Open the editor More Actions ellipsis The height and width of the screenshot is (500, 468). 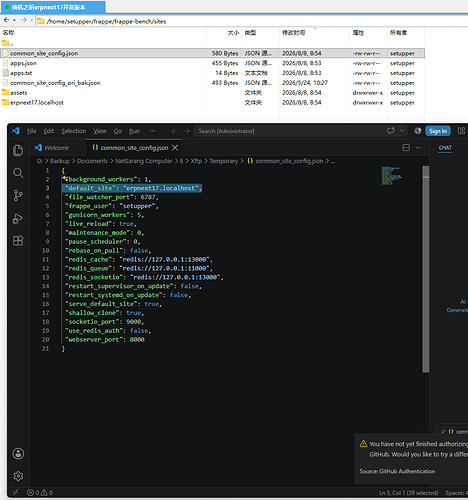418,148
